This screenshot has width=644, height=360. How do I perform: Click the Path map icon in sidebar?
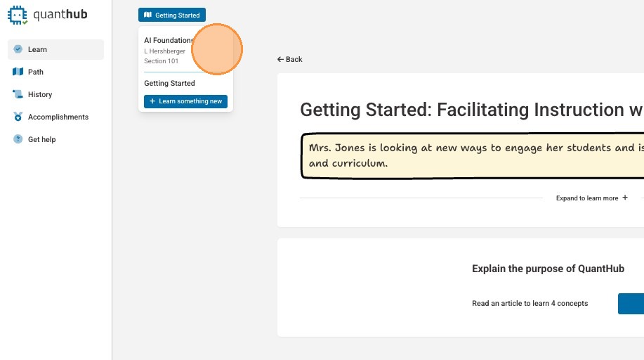tap(18, 72)
